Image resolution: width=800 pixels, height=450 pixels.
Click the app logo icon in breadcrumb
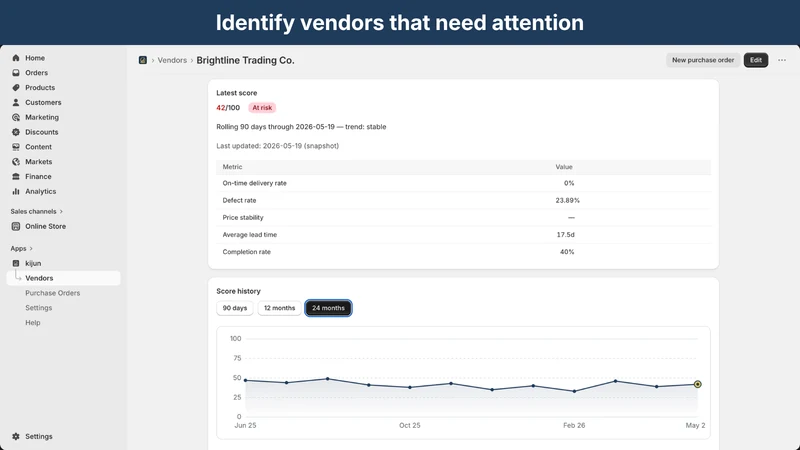coord(143,60)
